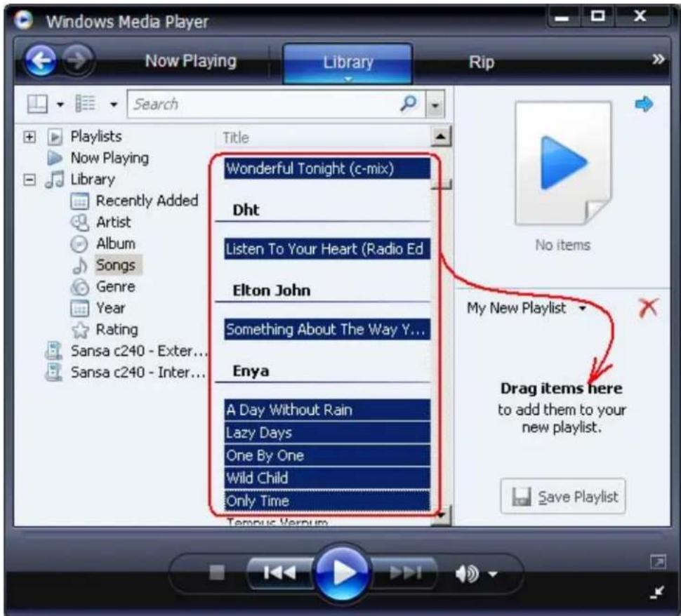This screenshot has height=616, width=681.
Task: Select song One By One
Action: (327, 455)
